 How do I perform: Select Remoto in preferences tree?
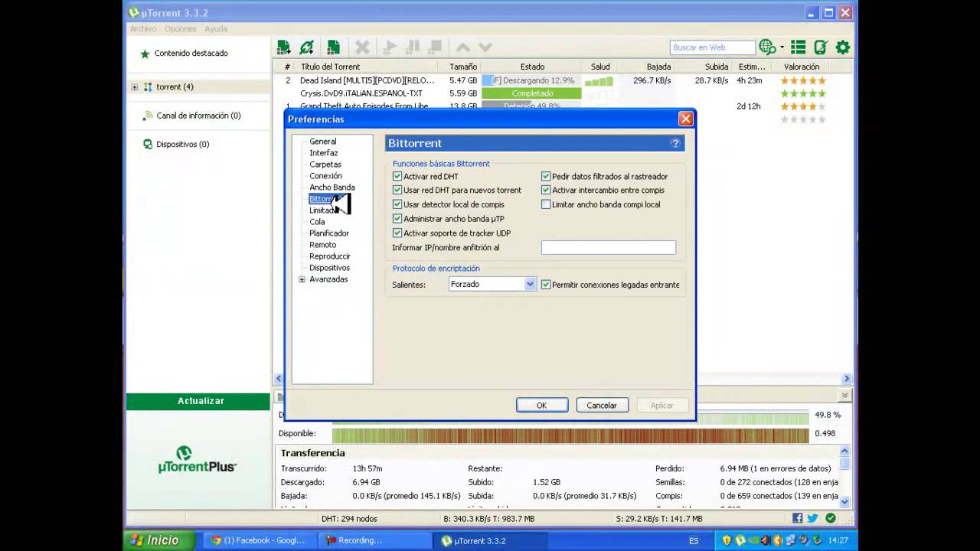pyautogui.click(x=322, y=245)
